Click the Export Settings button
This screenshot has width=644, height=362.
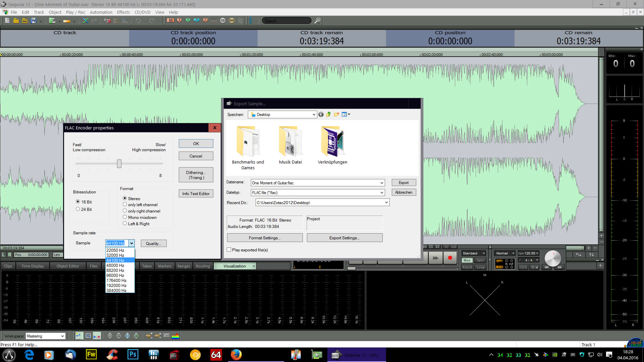coord(344,238)
